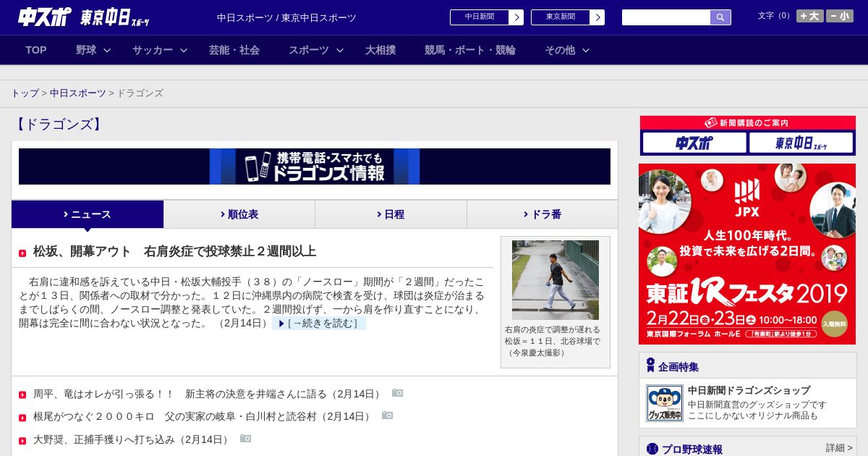Click 詳細 link in プロ野球速報
868x456 pixels.
839,448
